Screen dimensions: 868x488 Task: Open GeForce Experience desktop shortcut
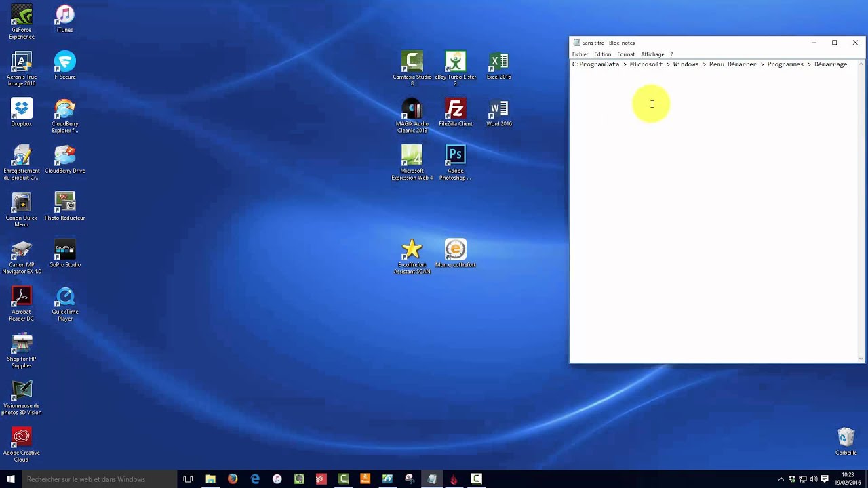pos(22,22)
